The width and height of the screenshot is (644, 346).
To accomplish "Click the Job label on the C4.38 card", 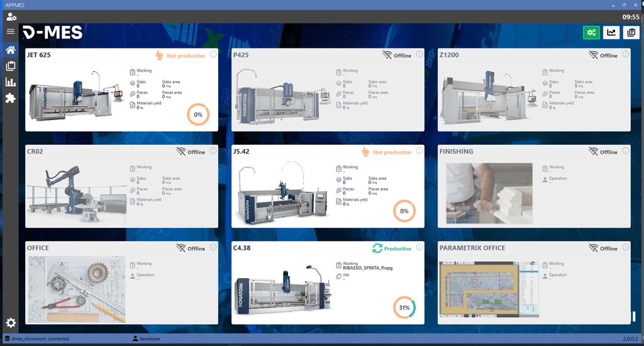I will (346, 275).
